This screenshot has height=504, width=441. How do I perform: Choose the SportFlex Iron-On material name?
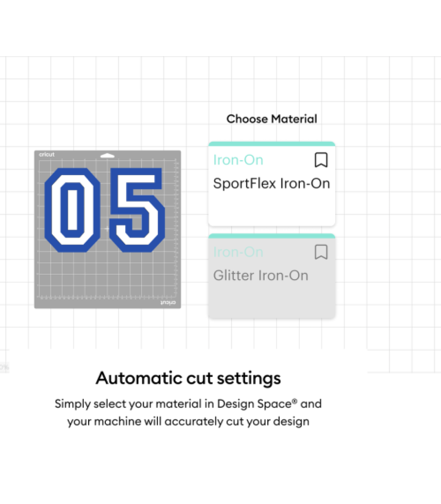(271, 183)
